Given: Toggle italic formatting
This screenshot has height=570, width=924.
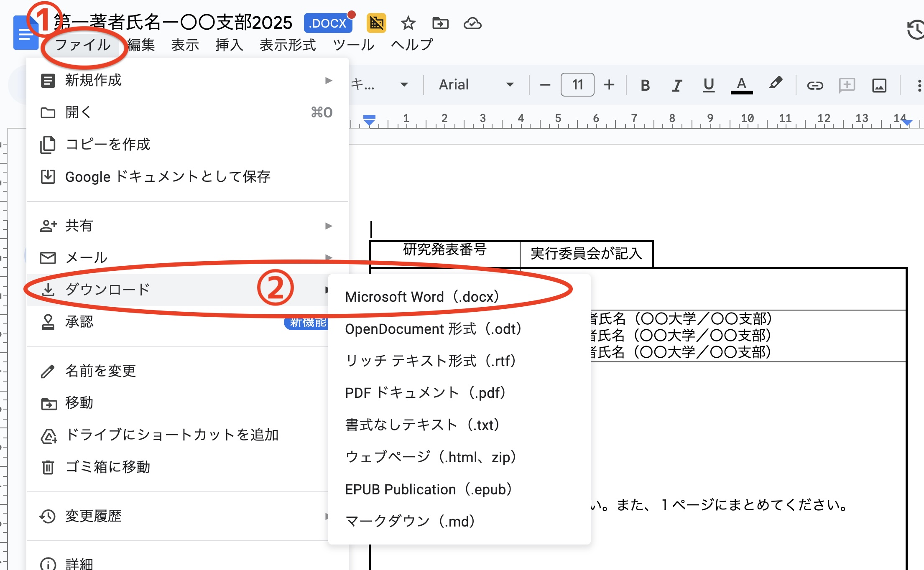Looking at the screenshot, I should tap(676, 85).
